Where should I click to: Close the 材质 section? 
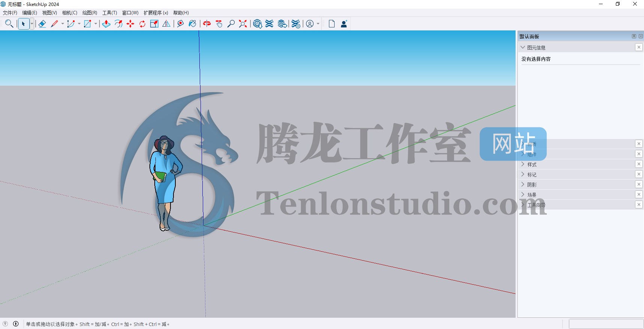(x=639, y=144)
